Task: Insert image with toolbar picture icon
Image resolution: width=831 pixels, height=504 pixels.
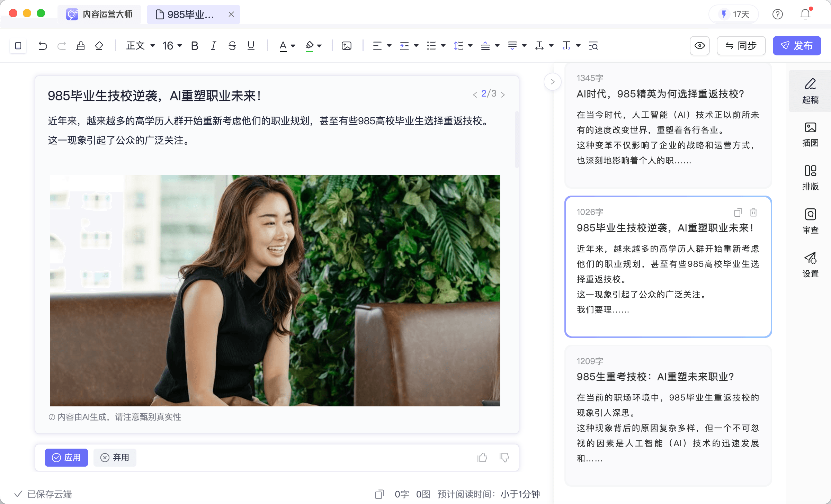Action: tap(346, 46)
